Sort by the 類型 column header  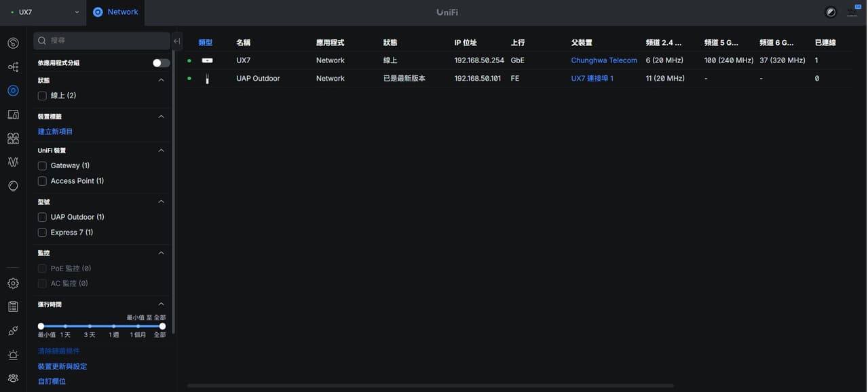point(205,43)
